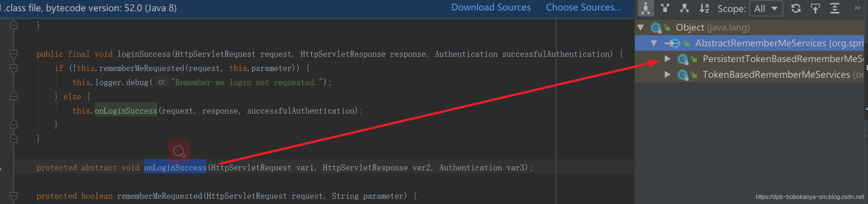Open the Scope All dropdown
The image size is (868, 204).
click(766, 8)
